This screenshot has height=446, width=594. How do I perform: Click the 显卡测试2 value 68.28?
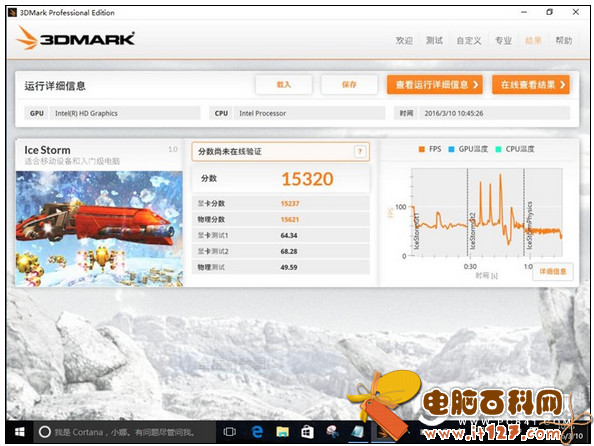coord(289,251)
